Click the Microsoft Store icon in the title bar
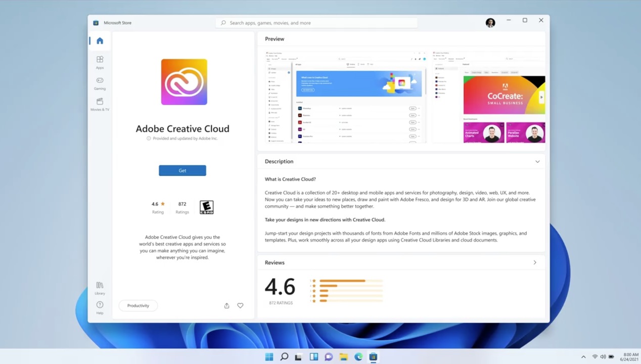 point(96,23)
